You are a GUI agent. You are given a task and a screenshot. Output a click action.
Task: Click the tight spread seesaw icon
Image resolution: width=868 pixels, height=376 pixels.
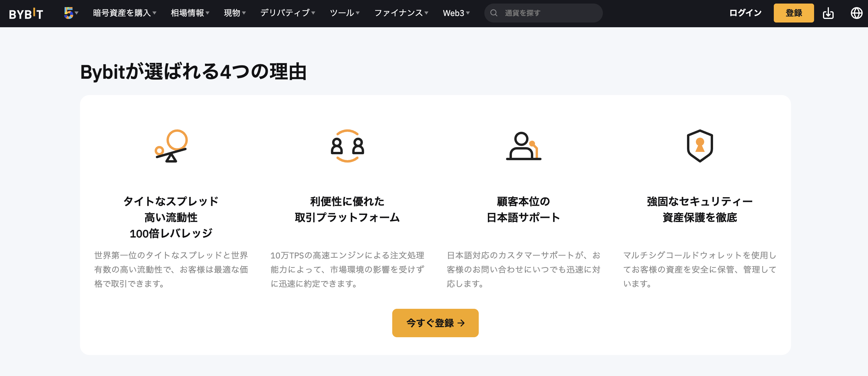171,146
